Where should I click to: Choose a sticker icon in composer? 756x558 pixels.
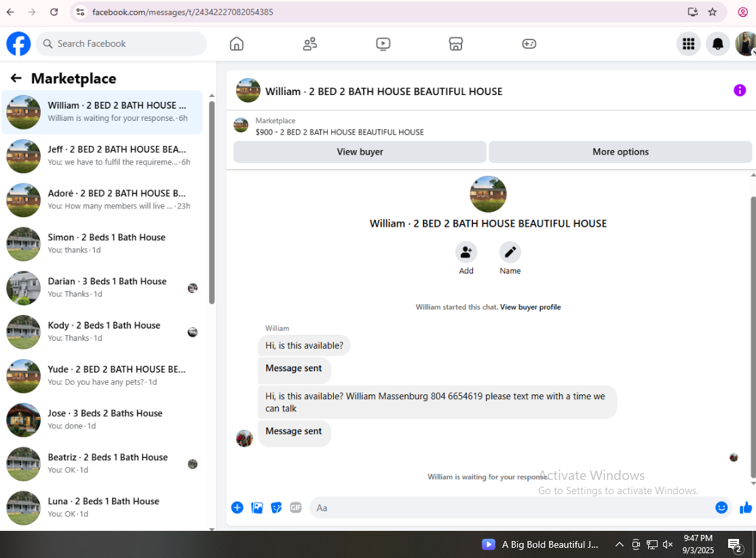click(x=276, y=507)
